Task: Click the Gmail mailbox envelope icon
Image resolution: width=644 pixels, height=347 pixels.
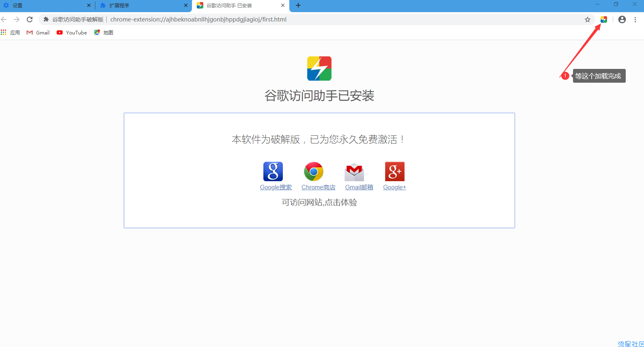Action: pyautogui.click(x=354, y=172)
